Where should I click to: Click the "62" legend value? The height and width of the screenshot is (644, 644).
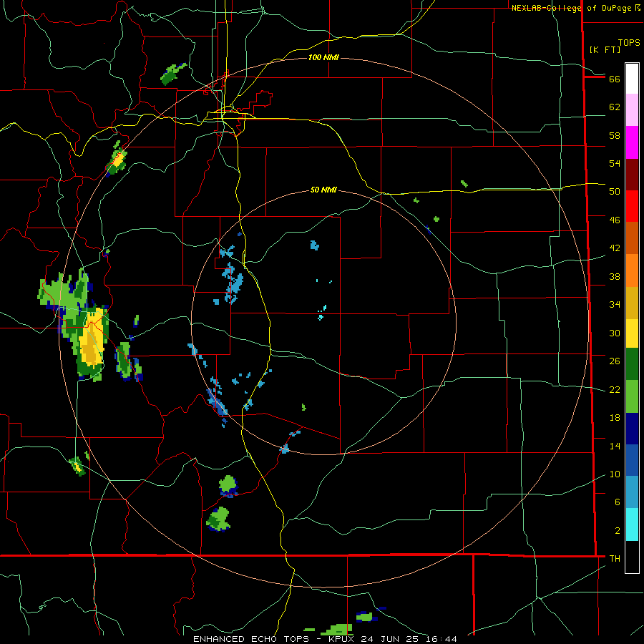point(615,107)
